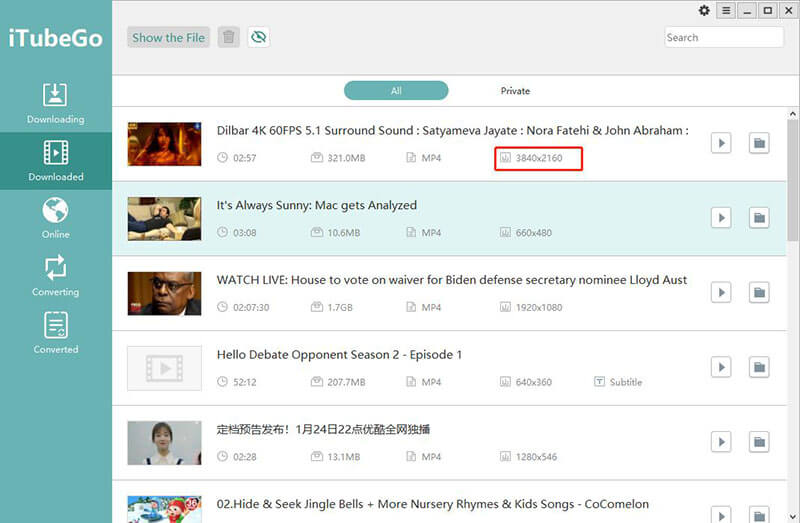Play Hello Debate Opponent Season 2 video
Image resolution: width=800 pixels, height=523 pixels.
[x=721, y=367]
